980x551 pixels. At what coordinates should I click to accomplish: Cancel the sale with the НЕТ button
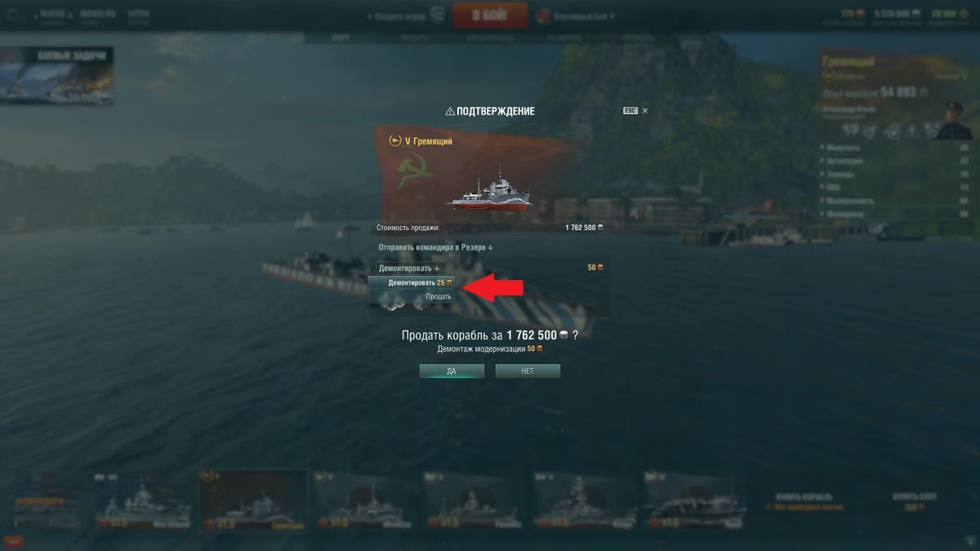[x=528, y=371]
